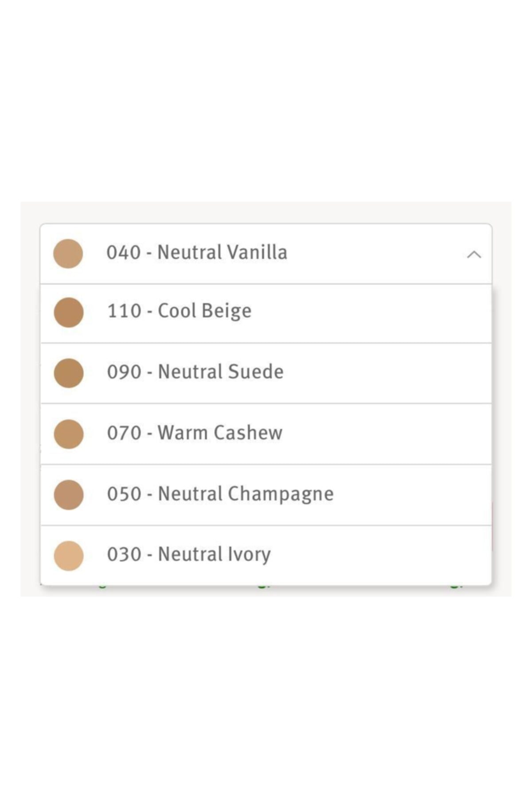The width and height of the screenshot is (532, 798).
Task: Click the shade number 040 in header
Action: (x=124, y=252)
